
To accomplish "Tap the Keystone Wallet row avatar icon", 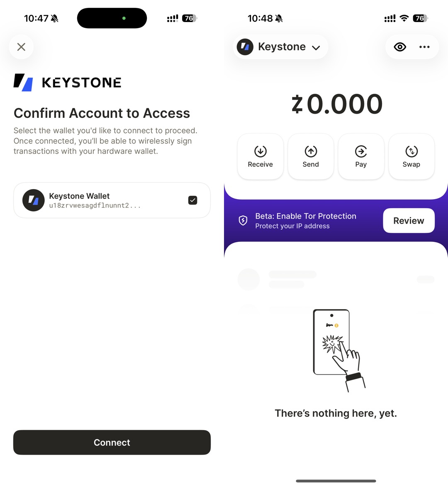I will click(34, 200).
